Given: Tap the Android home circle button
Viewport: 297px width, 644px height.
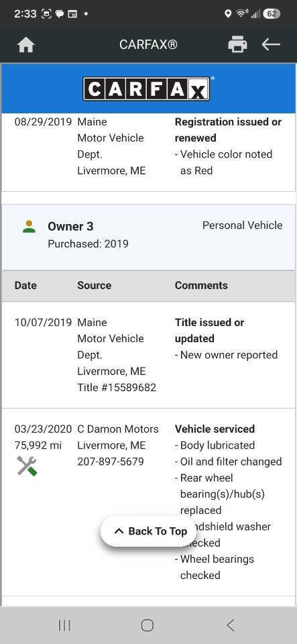Looking at the screenshot, I should [x=147, y=625].
